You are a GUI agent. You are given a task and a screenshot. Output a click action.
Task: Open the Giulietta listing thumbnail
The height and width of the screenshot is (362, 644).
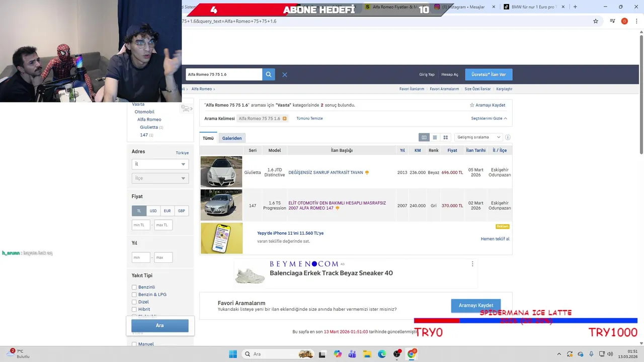point(221,171)
